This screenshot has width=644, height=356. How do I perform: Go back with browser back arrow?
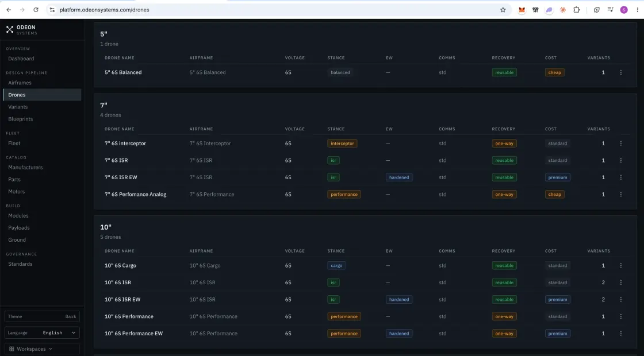click(9, 10)
